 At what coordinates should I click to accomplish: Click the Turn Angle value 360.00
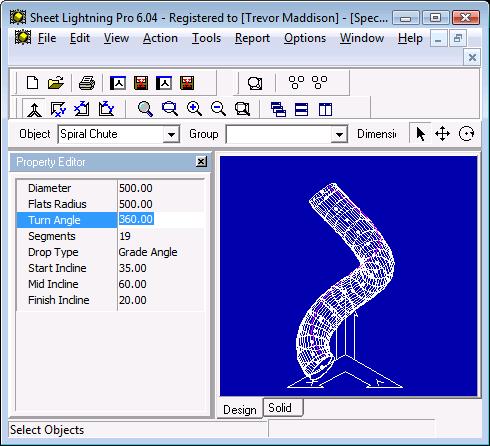(x=136, y=219)
